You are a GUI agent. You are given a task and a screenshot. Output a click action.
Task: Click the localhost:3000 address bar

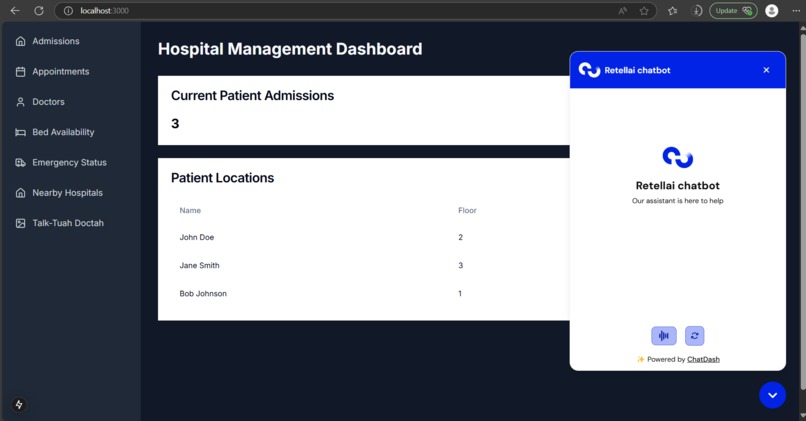pos(355,11)
